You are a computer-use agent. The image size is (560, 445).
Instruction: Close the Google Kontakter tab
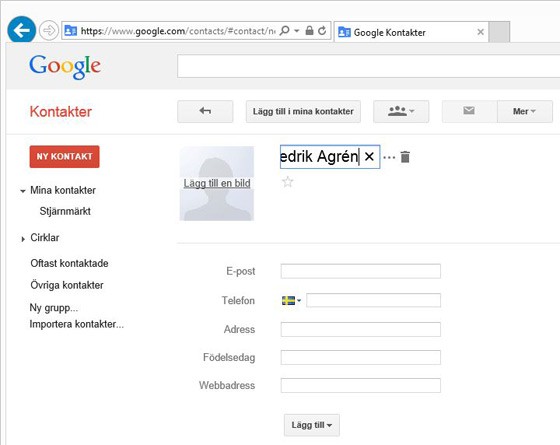(480, 32)
